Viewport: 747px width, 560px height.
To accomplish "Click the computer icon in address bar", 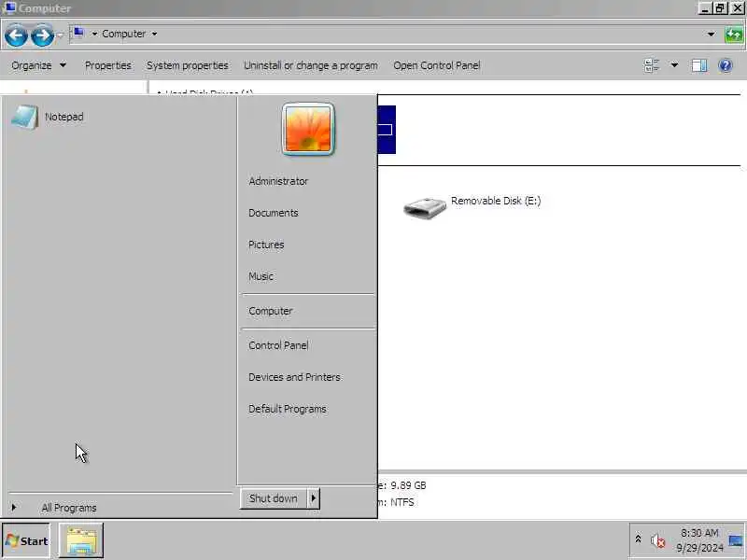I will click(x=78, y=34).
